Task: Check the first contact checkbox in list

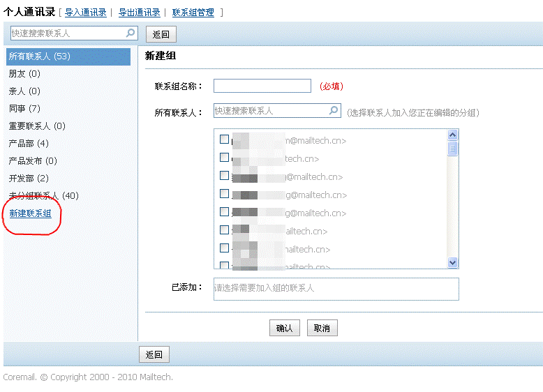Action: [x=224, y=140]
